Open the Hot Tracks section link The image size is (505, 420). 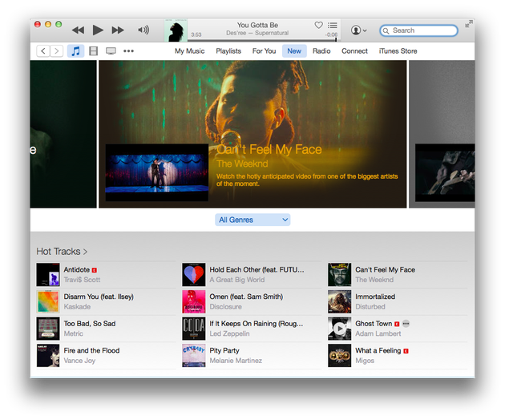[x=62, y=251]
